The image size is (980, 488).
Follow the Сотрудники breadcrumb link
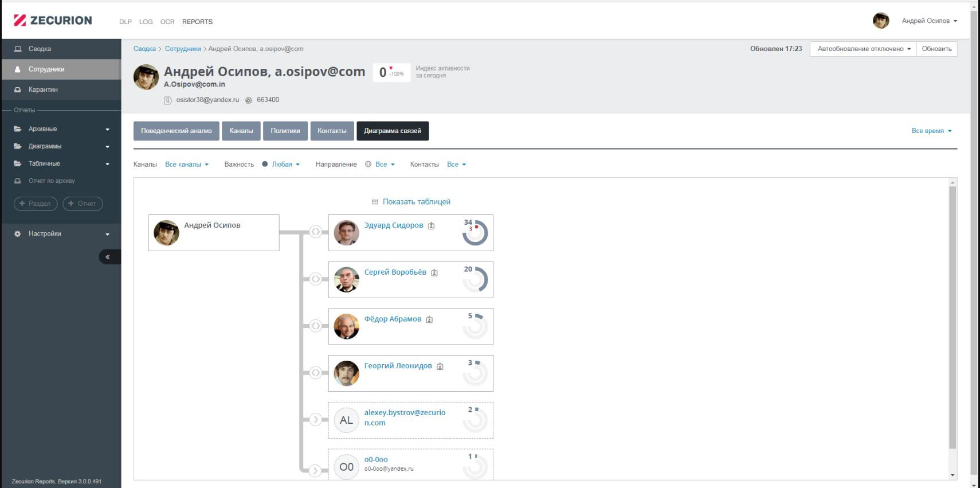coord(183,49)
